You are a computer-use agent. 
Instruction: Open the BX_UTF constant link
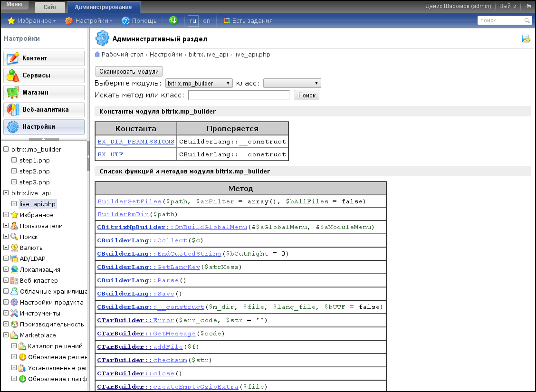tap(110, 154)
